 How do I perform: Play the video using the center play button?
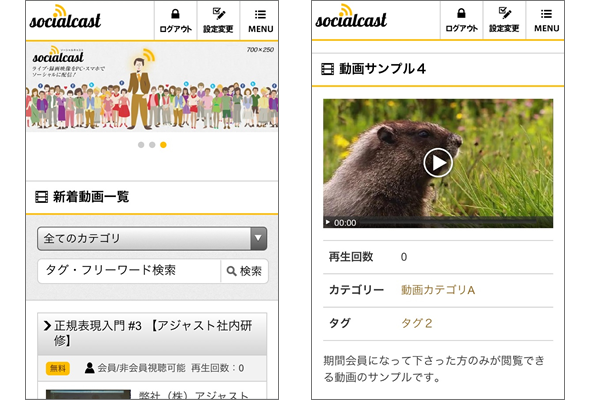tap(438, 162)
